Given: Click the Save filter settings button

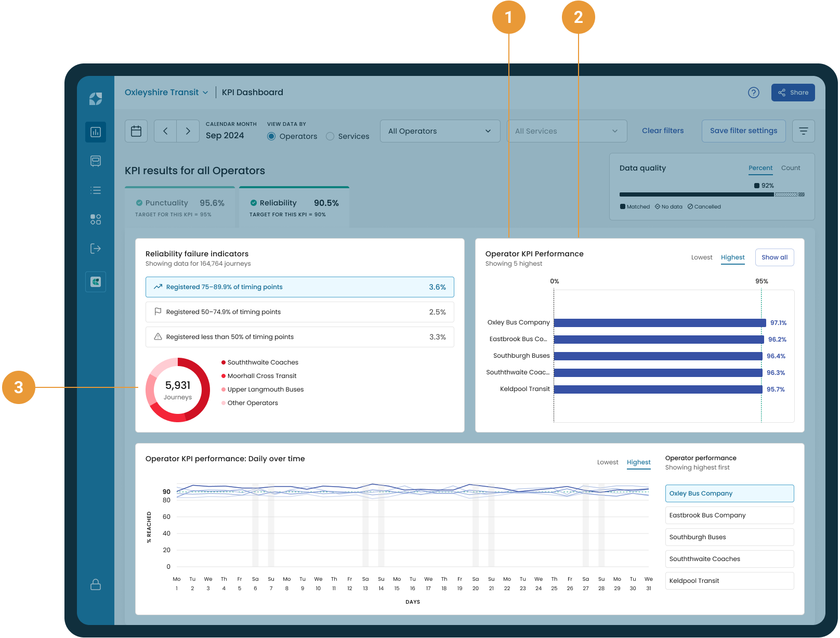Looking at the screenshot, I should point(743,131).
